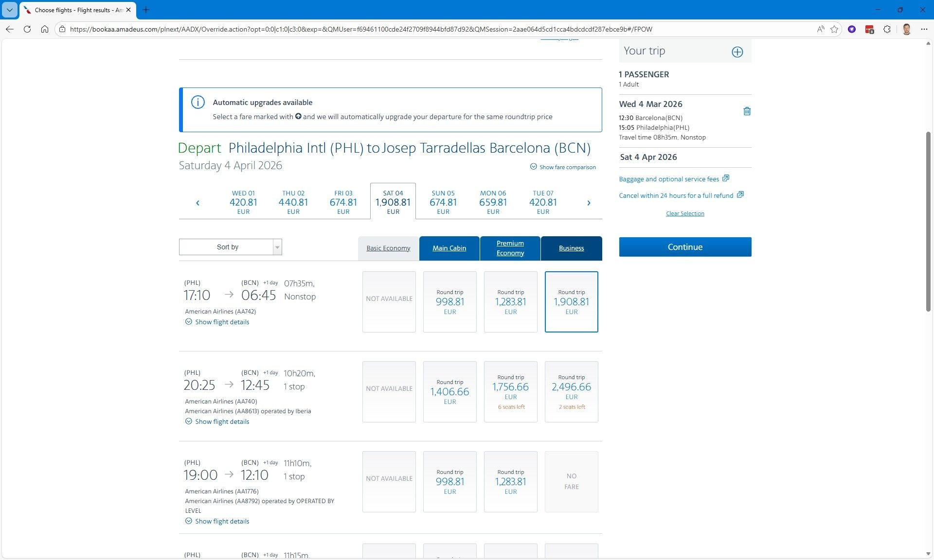This screenshot has width=934, height=560.
Task: Select the SUN 05 date showing 674.81 EUR
Action: pos(443,202)
